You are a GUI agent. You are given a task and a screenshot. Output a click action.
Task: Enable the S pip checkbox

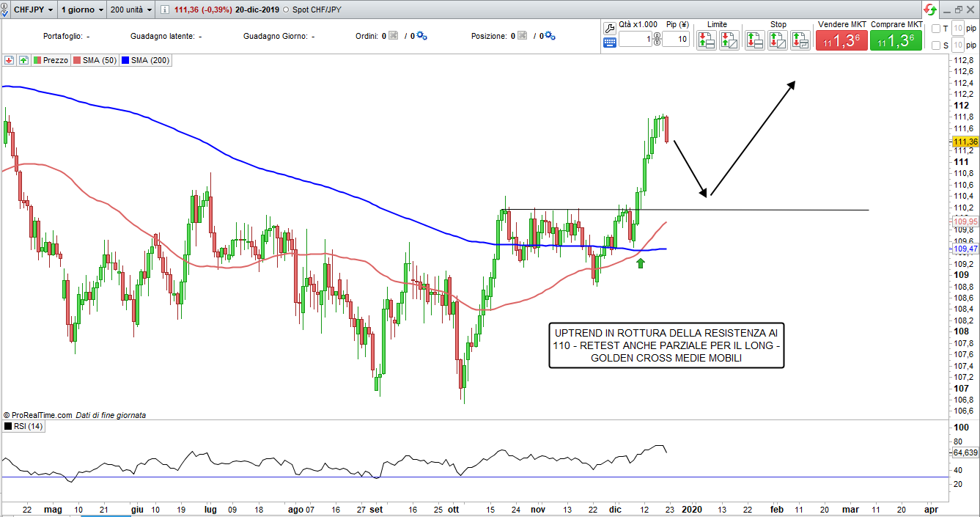tap(935, 45)
